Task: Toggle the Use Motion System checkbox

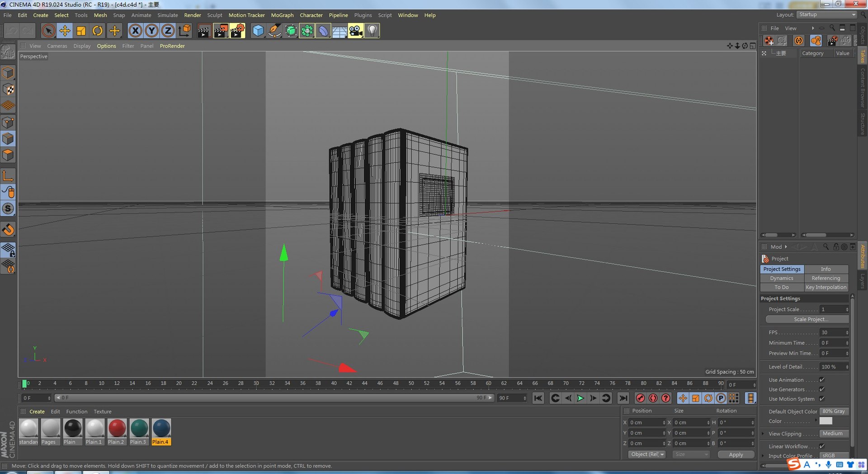Action: pos(822,399)
